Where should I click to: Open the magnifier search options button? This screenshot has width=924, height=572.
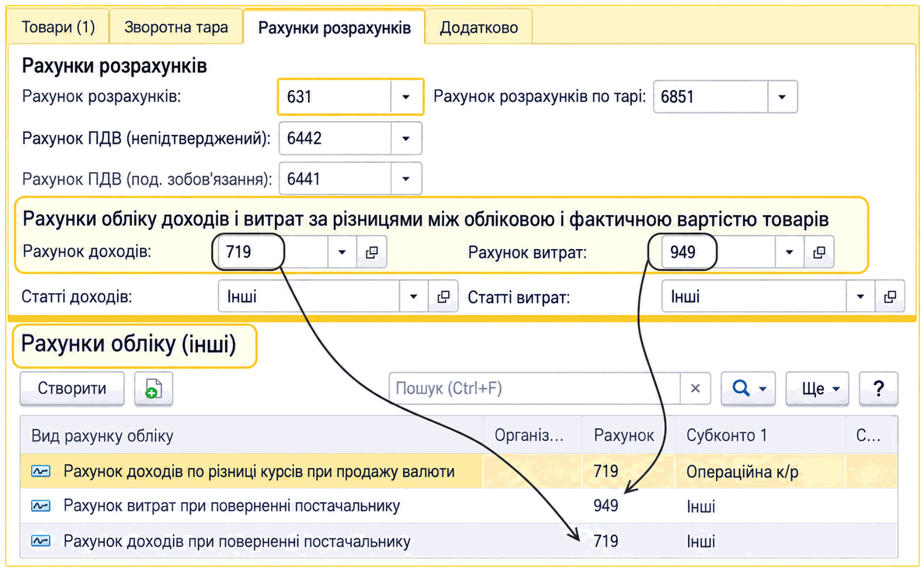point(749,389)
